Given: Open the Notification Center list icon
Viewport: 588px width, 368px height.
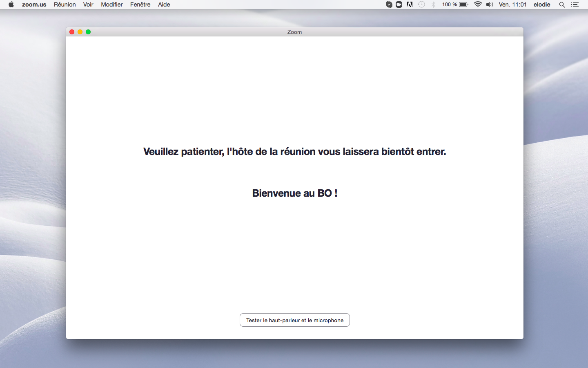Looking at the screenshot, I should coord(575,4).
